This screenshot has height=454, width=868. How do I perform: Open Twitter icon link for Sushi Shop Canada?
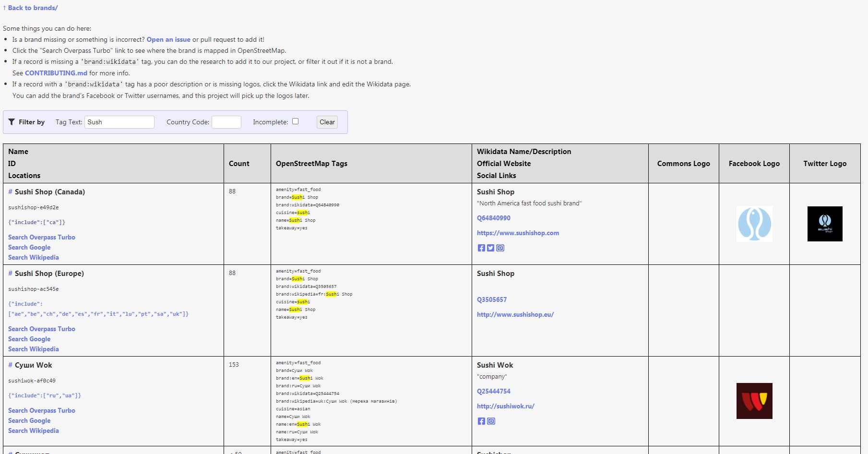(x=490, y=248)
